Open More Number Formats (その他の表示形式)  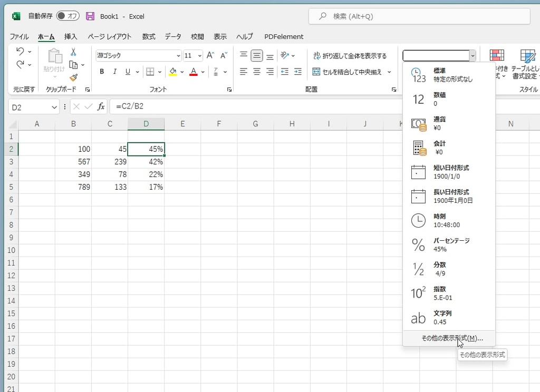(x=449, y=338)
